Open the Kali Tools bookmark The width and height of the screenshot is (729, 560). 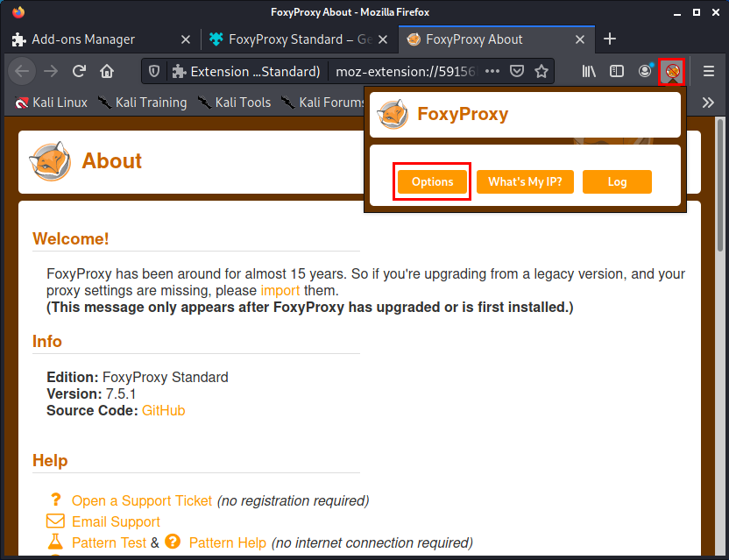(234, 103)
